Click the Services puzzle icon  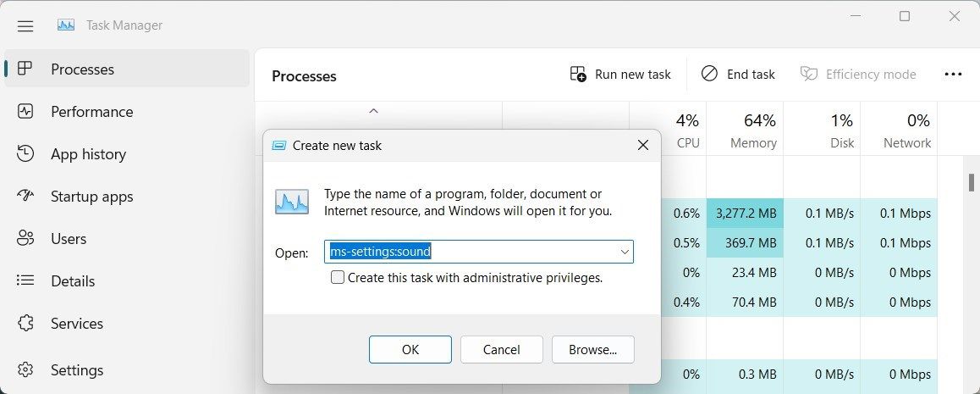[x=25, y=324]
